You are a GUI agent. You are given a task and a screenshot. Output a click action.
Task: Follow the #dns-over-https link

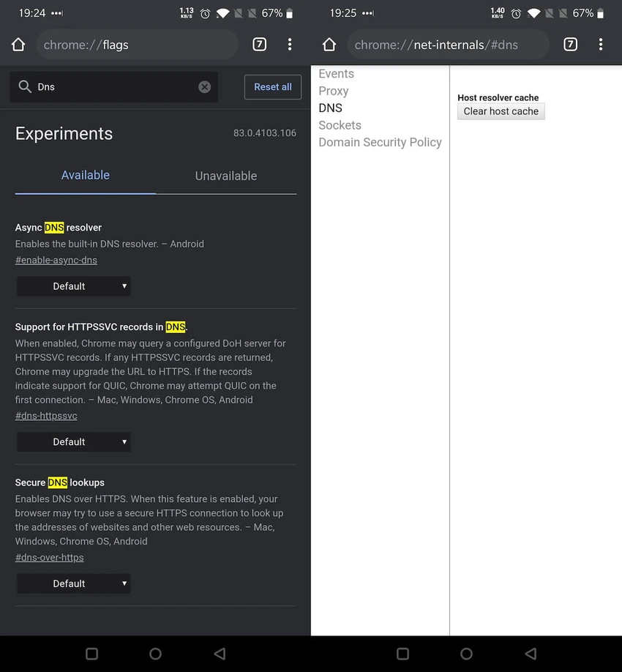(49, 558)
